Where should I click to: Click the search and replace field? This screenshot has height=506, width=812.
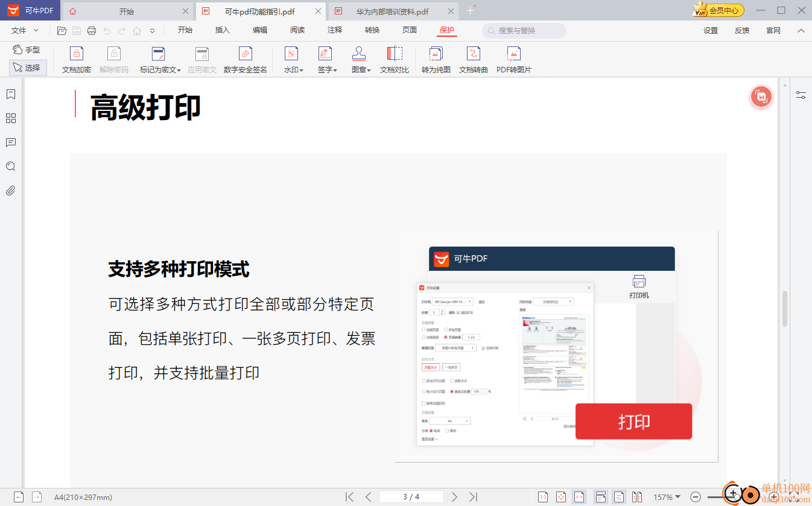pyautogui.click(x=524, y=31)
